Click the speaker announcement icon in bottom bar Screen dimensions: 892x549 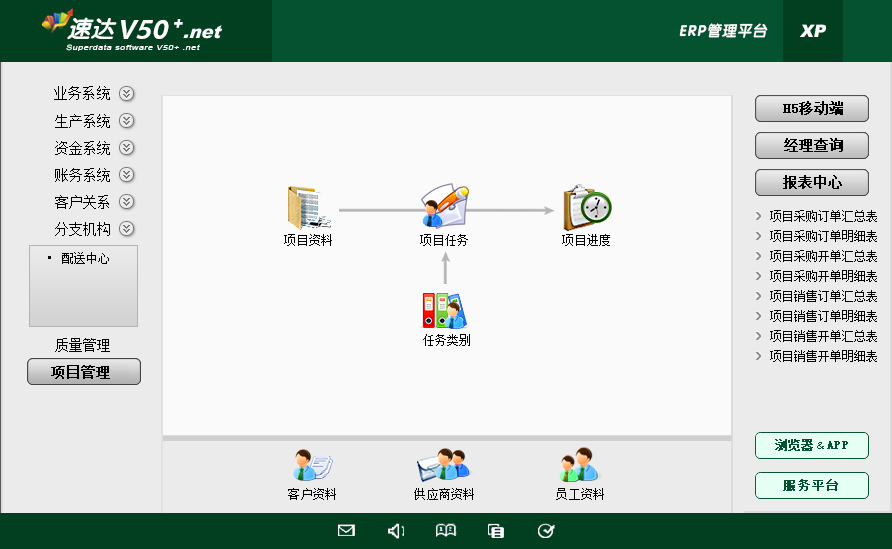click(396, 531)
